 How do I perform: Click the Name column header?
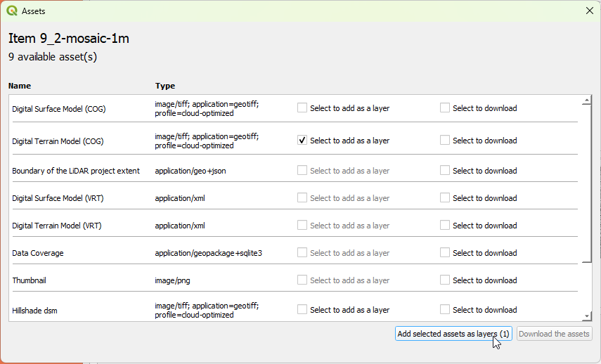tap(20, 86)
